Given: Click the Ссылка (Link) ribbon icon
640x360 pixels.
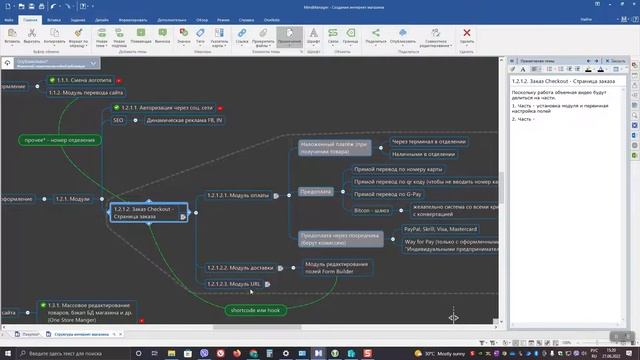Looking at the screenshot, I should tap(242, 33).
